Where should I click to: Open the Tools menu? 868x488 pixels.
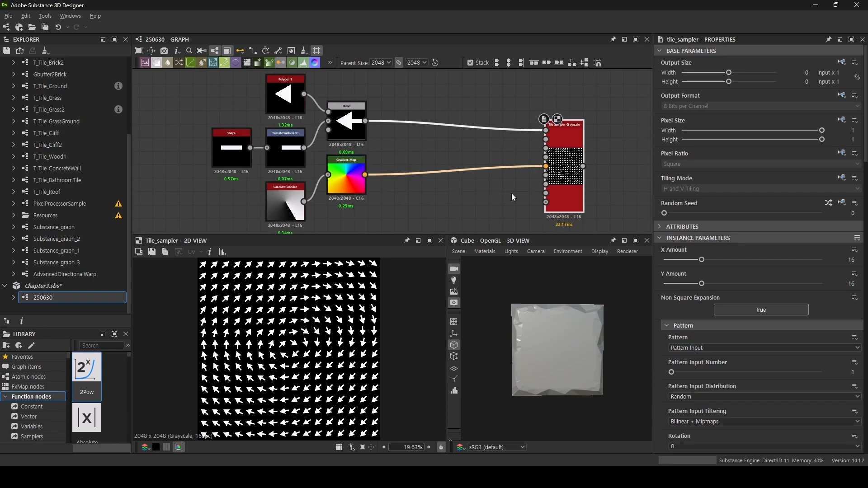pyautogui.click(x=45, y=16)
